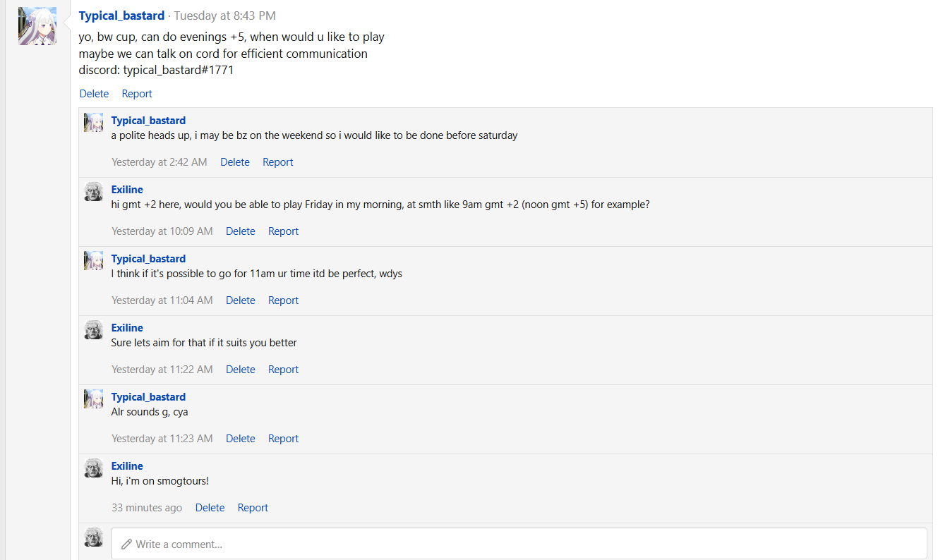Report comment from Yesterday at 10:09 AM
The height and width of the screenshot is (560, 938).
pyautogui.click(x=283, y=231)
